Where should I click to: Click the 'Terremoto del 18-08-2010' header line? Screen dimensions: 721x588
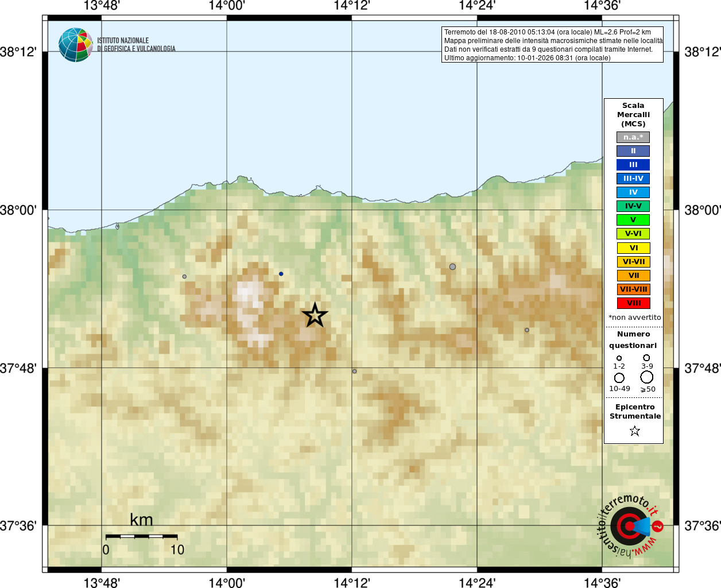point(547,32)
